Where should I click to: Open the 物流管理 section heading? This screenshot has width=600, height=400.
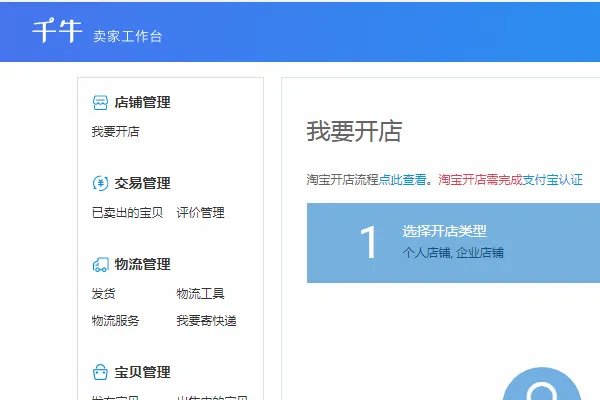(142, 264)
